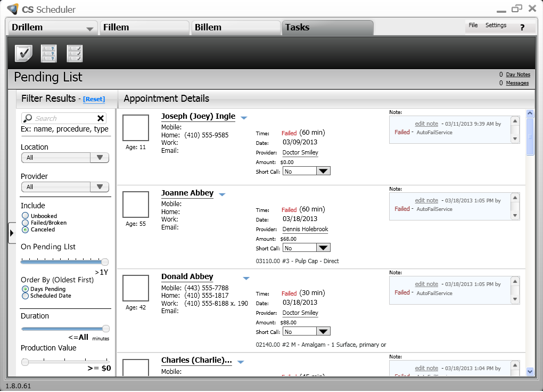The width and height of the screenshot is (543, 392).
Task: Select the Unbooked radio option
Action: point(25,216)
